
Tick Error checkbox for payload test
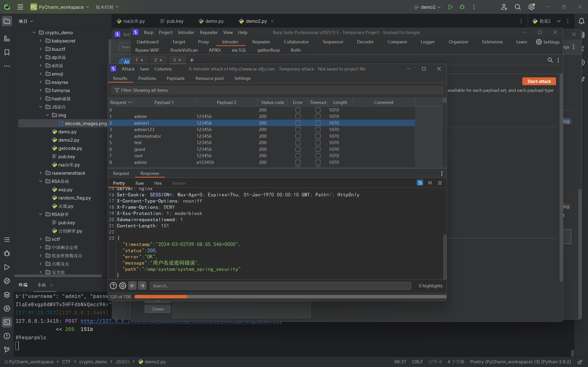coord(298,143)
